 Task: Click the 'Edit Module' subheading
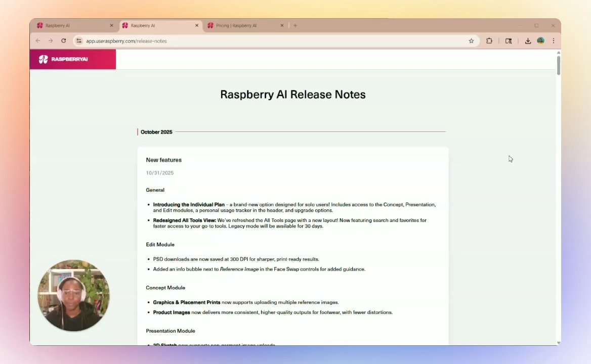[160, 244]
